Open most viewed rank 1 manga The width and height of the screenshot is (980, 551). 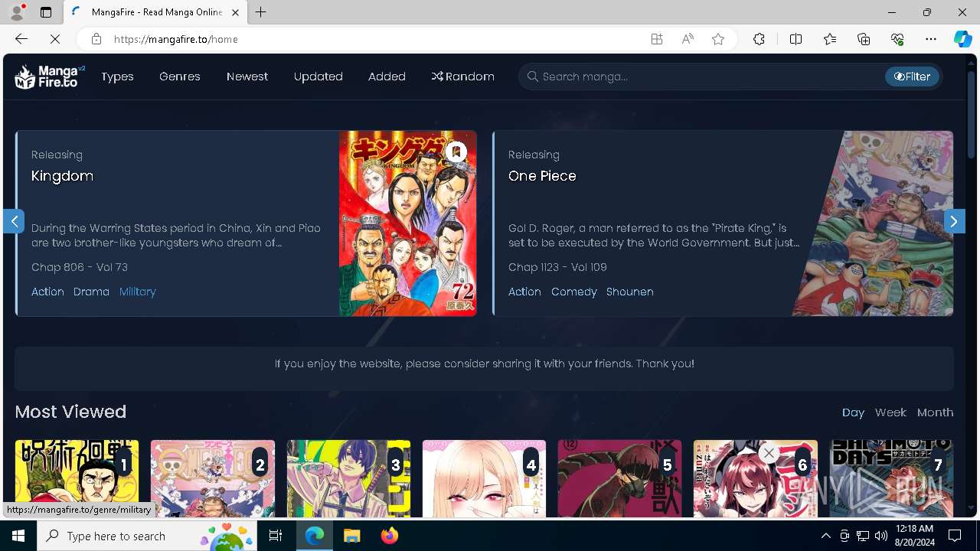tap(77, 478)
